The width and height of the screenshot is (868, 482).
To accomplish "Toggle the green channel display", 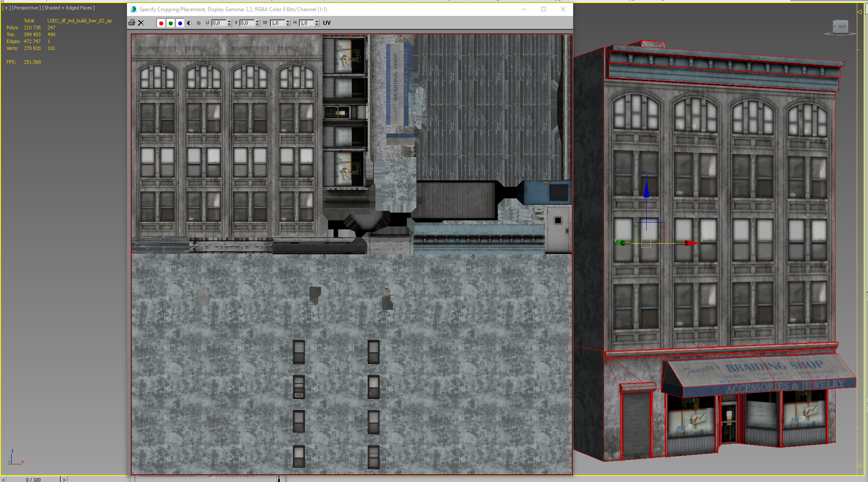I will point(170,23).
